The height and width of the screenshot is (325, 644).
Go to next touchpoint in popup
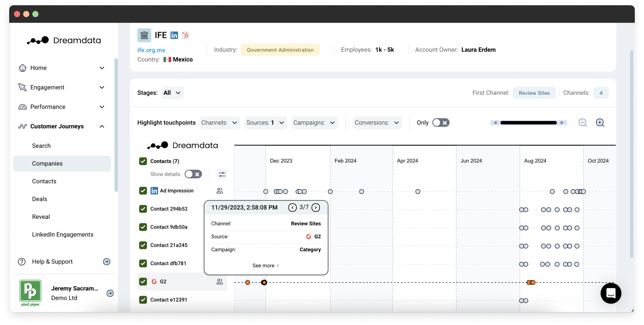click(316, 207)
